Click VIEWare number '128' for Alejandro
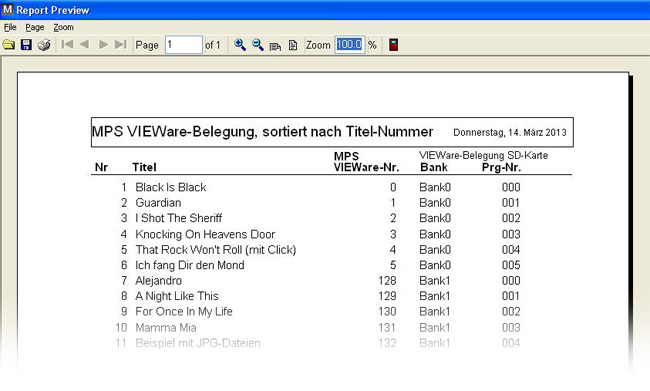 coord(387,281)
